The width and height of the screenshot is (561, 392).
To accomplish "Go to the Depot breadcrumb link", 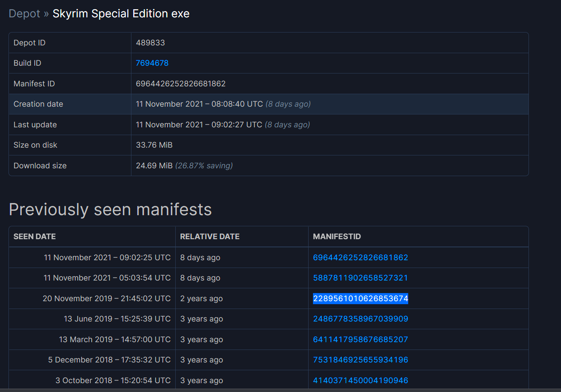I will (x=24, y=14).
